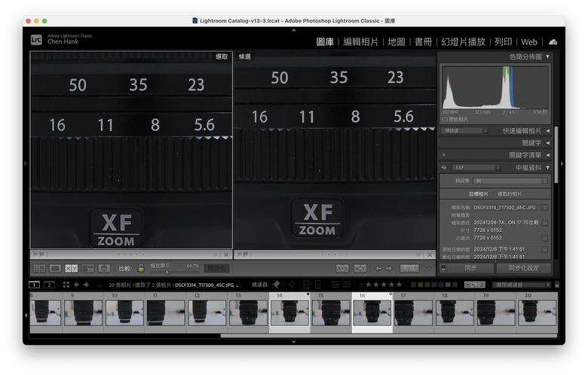Open the 編輯相片 (Develop) module
588x375 pixels.
tap(361, 41)
